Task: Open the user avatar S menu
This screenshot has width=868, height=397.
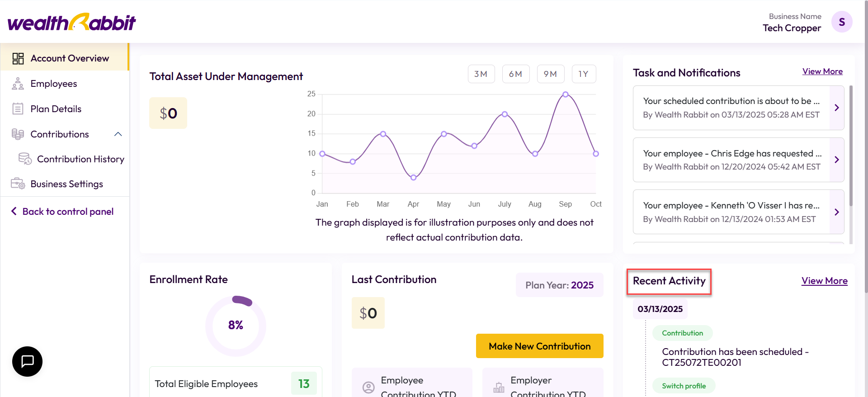Action: 842,22
